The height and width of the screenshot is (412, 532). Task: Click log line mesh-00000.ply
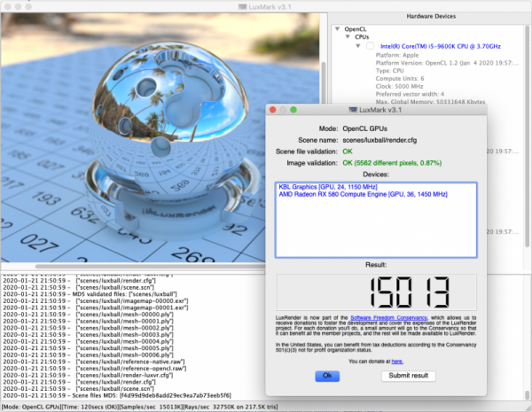(88, 315)
